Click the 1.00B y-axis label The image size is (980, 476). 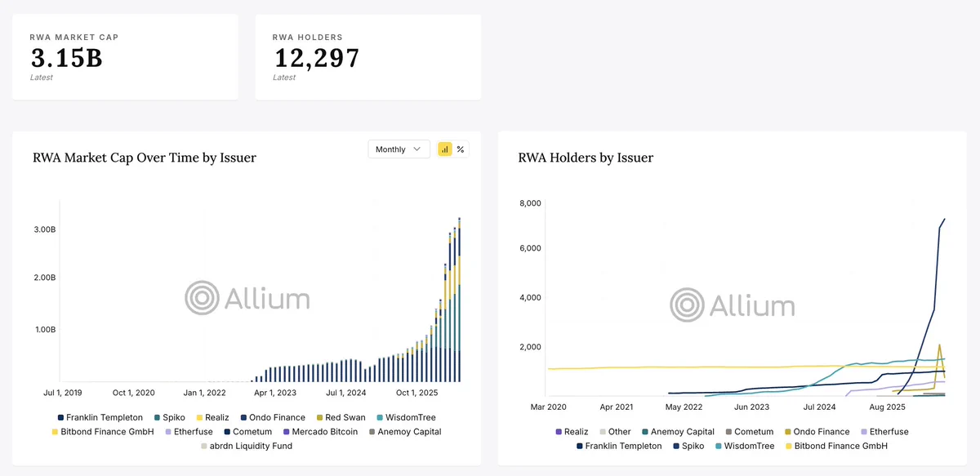coord(44,330)
